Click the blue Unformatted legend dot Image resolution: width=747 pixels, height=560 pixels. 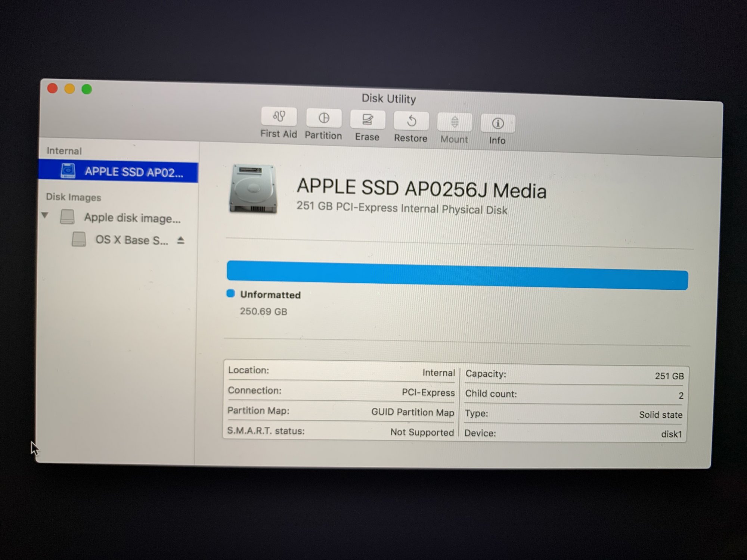[231, 293]
